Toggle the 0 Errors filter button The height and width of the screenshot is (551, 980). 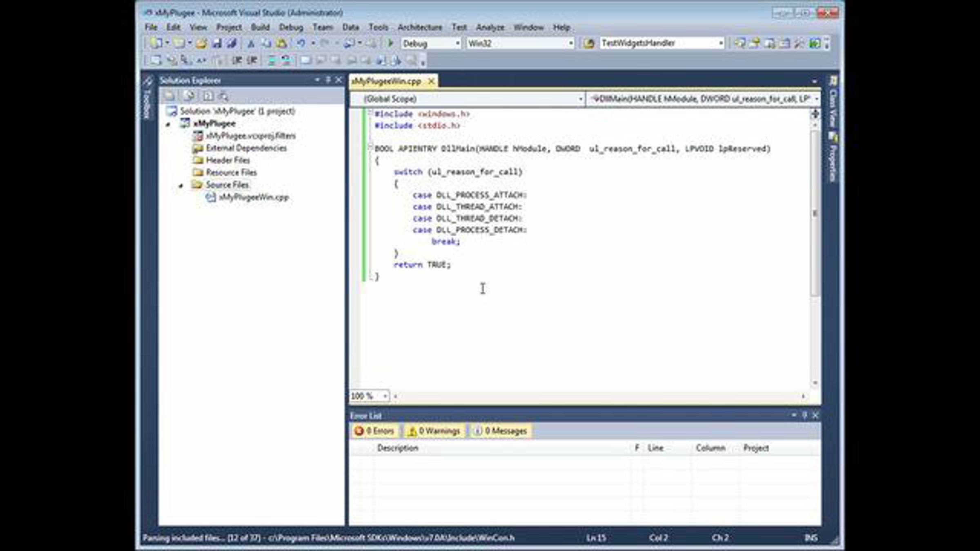tap(374, 431)
